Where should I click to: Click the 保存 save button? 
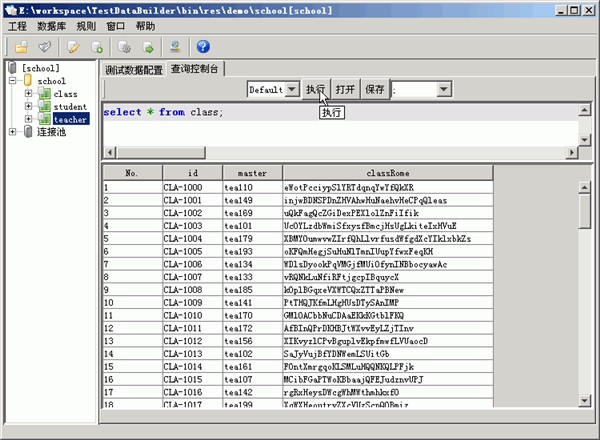point(375,90)
